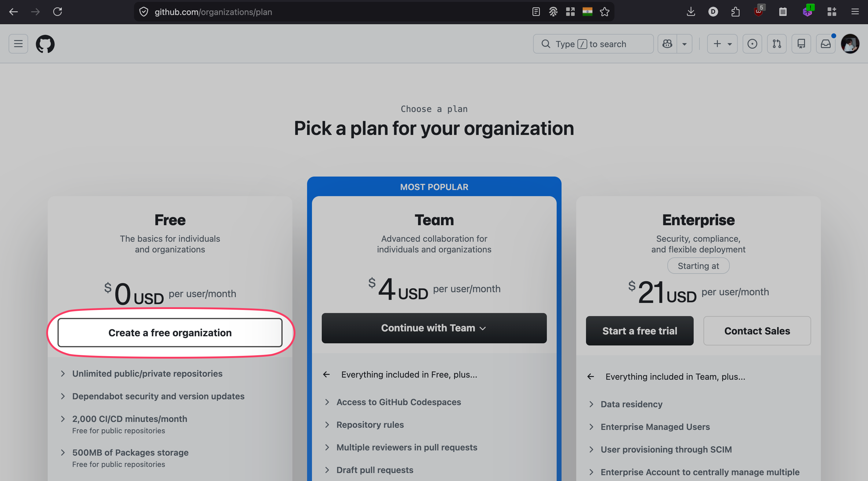Open the browser downloads panel
Image resolution: width=868 pixels, height=481 pixels.
click(691, 12)
